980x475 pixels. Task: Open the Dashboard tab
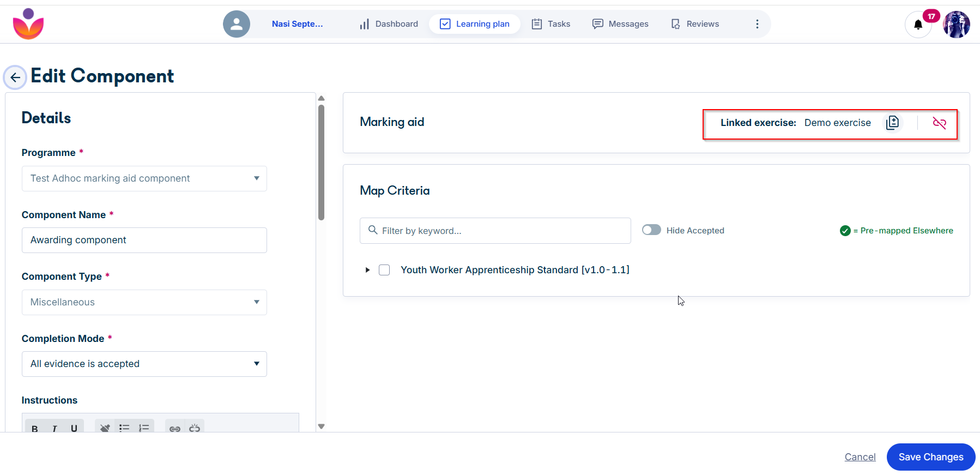[389, 24]
